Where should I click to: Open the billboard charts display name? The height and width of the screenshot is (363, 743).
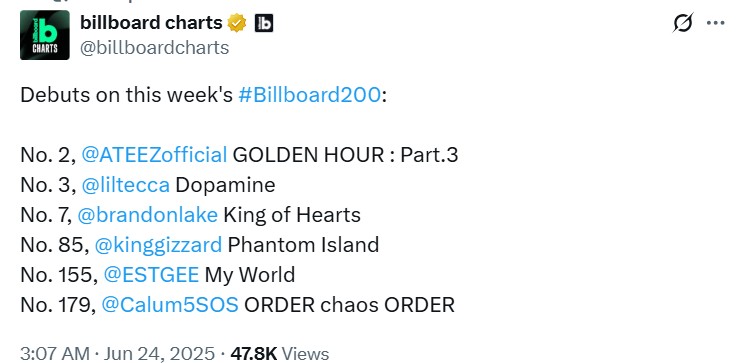tap(151, 22)
